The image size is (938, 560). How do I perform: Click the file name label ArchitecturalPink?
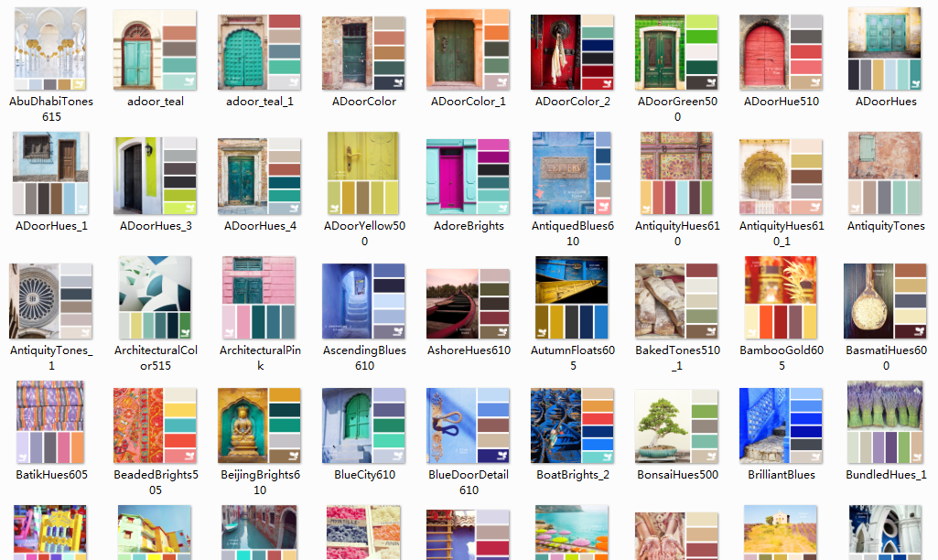[260, 358]
